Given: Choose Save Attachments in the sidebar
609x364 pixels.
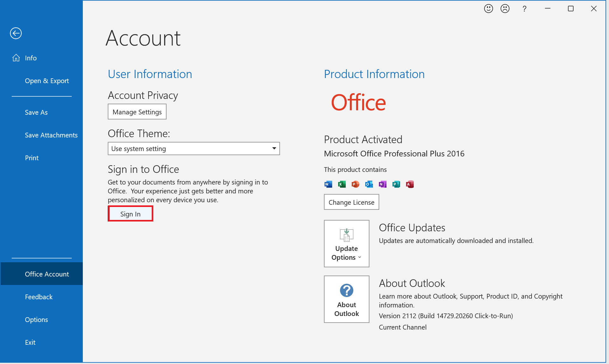Looking at the screenshot, I should [x=51, y=135].
